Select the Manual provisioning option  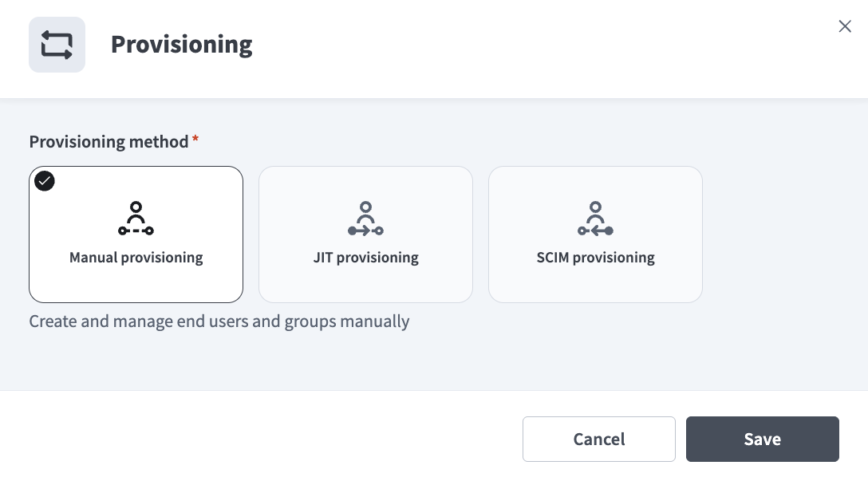click(136, 235)
